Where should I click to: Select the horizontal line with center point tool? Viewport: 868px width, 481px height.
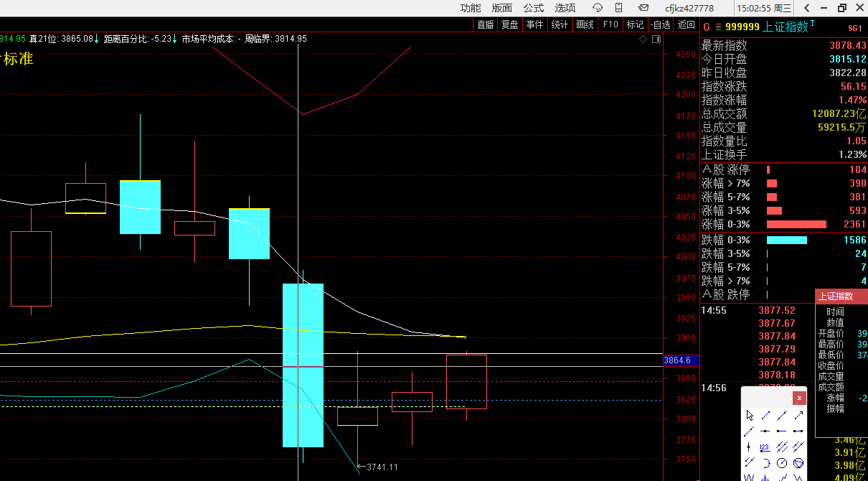pos(765,431)
